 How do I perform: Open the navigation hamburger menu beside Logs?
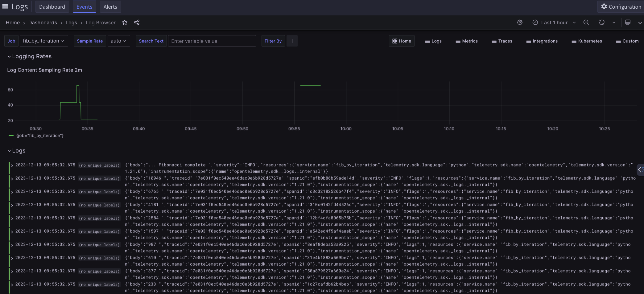coord(5,6)
